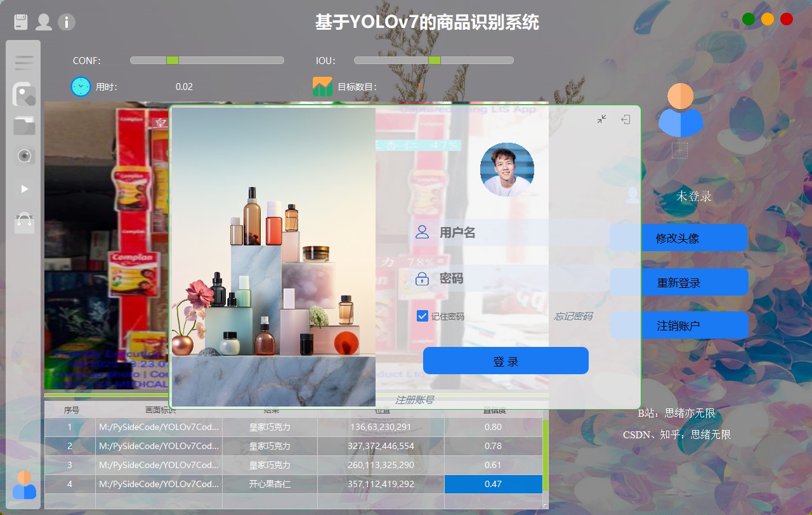The image size is (812, 515).
Task: Click the 密码 input field
Action: tap(509, 278)
